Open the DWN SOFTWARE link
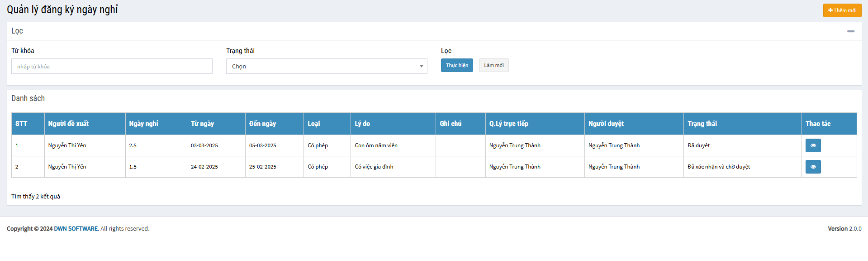The height and width of the screenshot is (261, 868). point(76,229)
